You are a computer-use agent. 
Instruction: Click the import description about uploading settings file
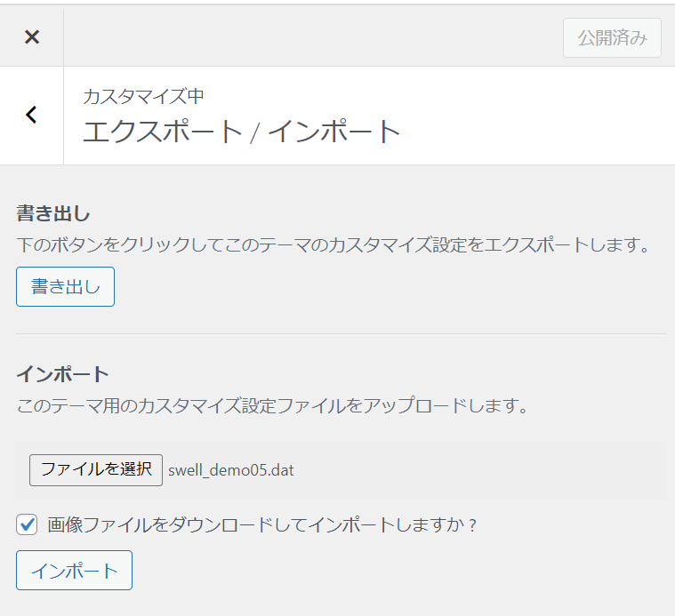pos(273,406)
